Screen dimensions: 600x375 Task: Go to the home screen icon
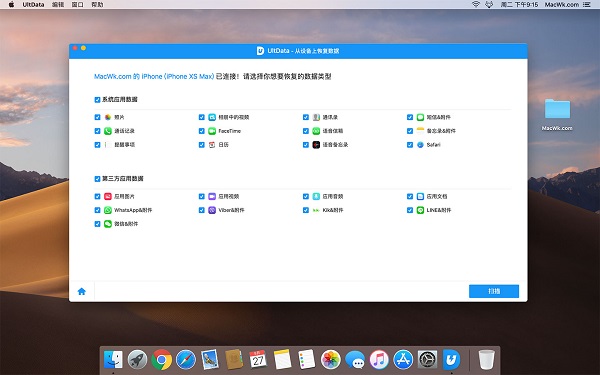(x=82, y=292)
